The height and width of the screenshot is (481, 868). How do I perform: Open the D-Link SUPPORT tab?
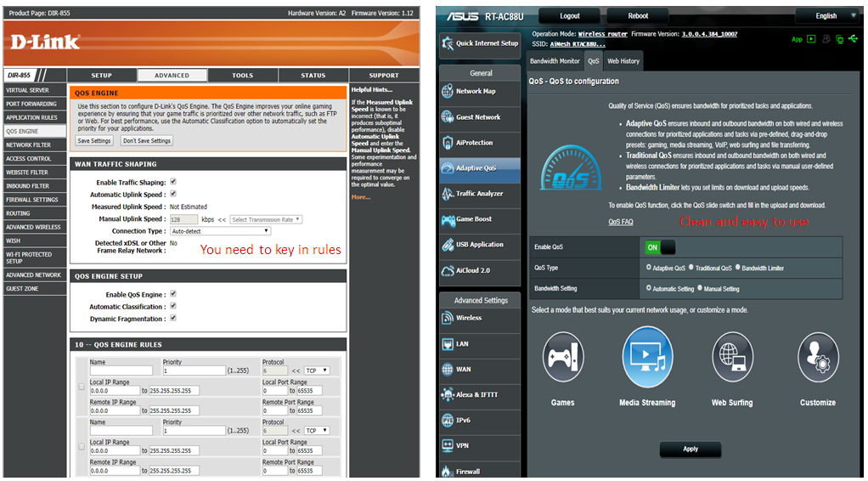384,76
